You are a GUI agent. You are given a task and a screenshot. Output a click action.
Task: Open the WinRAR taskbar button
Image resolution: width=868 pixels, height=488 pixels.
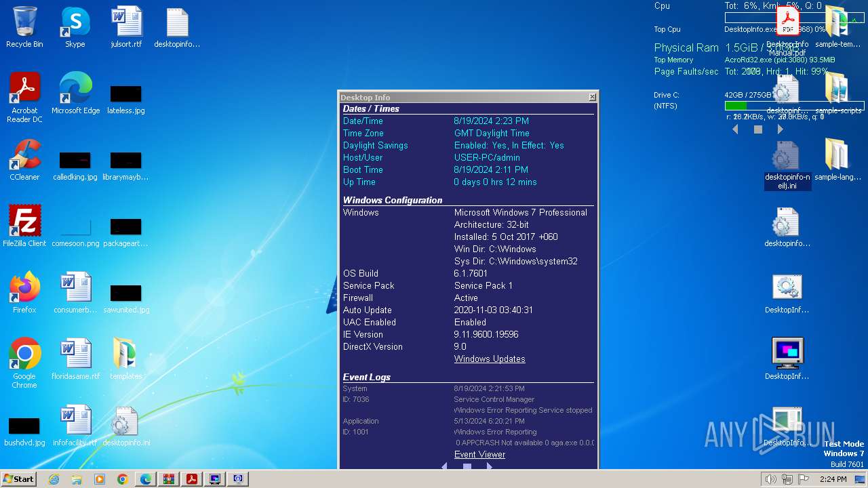[169, 479]
